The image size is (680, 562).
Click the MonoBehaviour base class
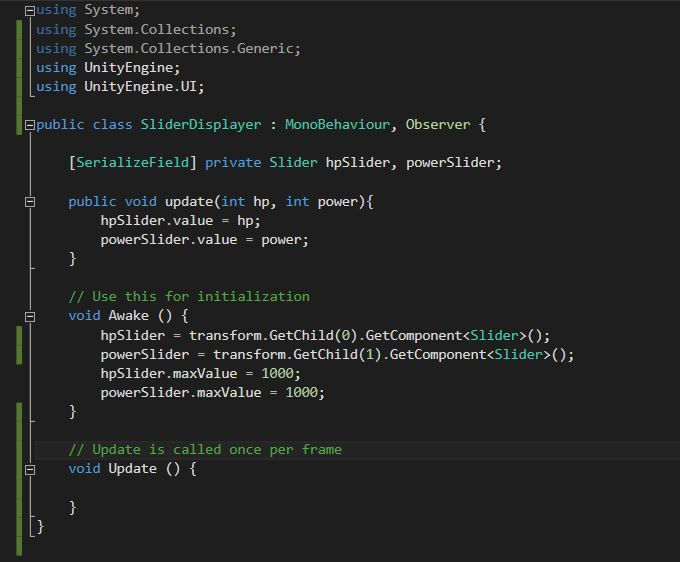coord(337,125)
